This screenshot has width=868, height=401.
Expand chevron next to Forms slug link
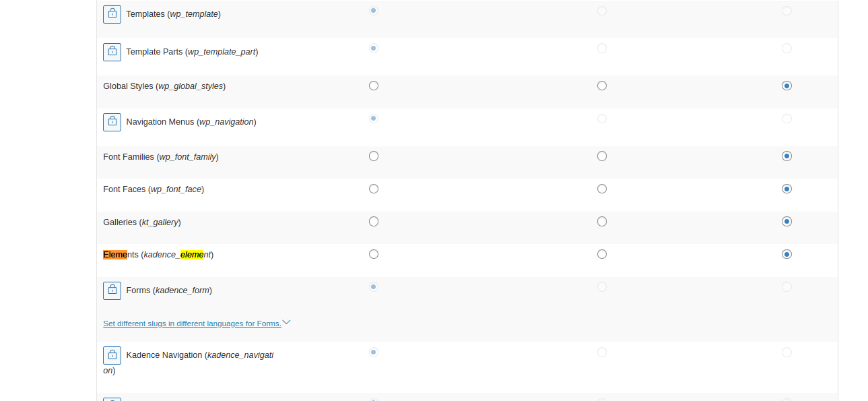click(286, 323)
